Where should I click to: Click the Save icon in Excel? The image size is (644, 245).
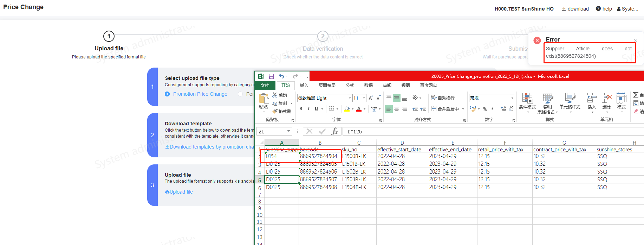(x=271, y=76)
